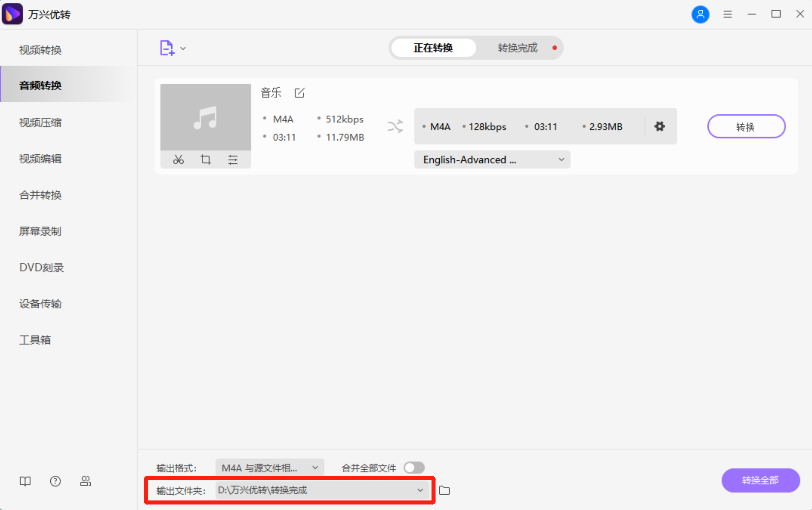Rename the file using the edit pencil icon
The width and height of the screenshot is (812, 510).
[299, 93]
